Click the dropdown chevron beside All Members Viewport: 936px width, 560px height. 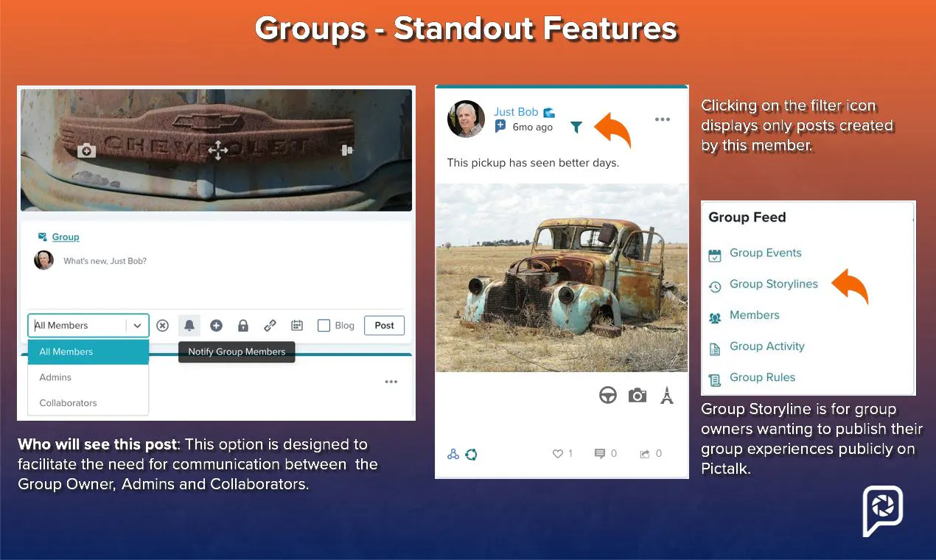tap(138, 326)
